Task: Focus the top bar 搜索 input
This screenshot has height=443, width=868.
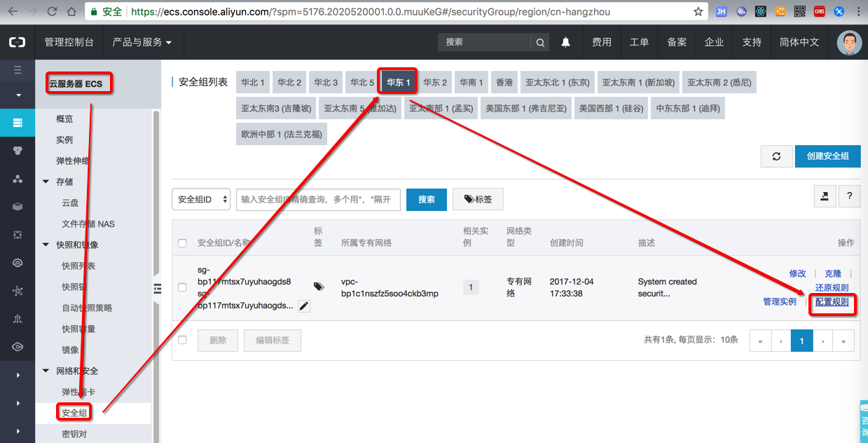Action: (x=485, y=42)
